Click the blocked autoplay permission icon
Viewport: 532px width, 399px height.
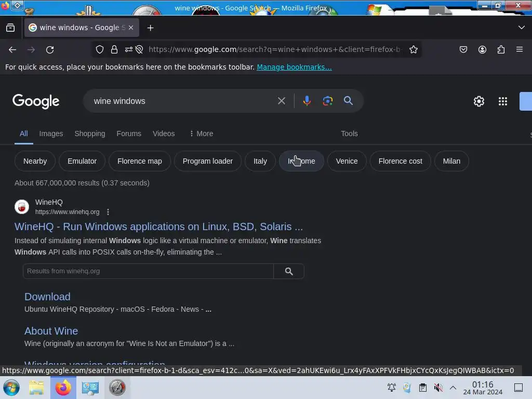pyautogui.click(x=139, y=49)
